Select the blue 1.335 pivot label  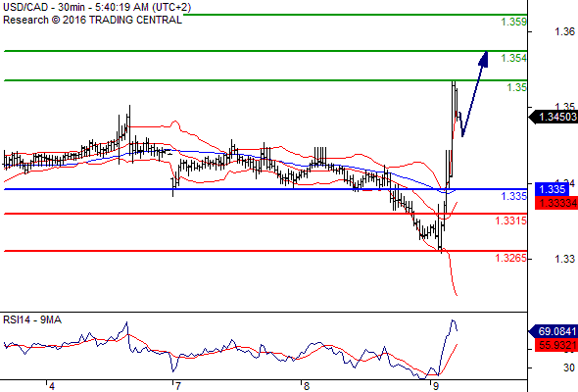pos(514,196)
